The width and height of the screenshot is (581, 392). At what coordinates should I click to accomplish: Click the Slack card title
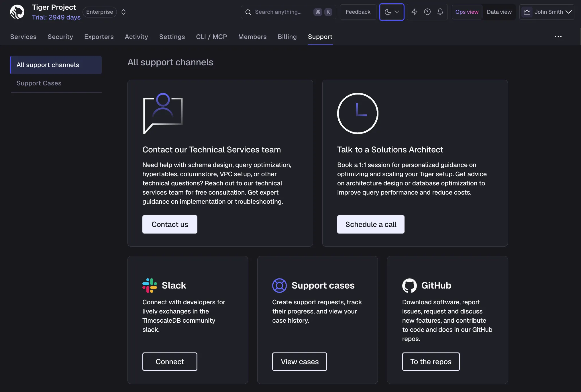[174, 285]
